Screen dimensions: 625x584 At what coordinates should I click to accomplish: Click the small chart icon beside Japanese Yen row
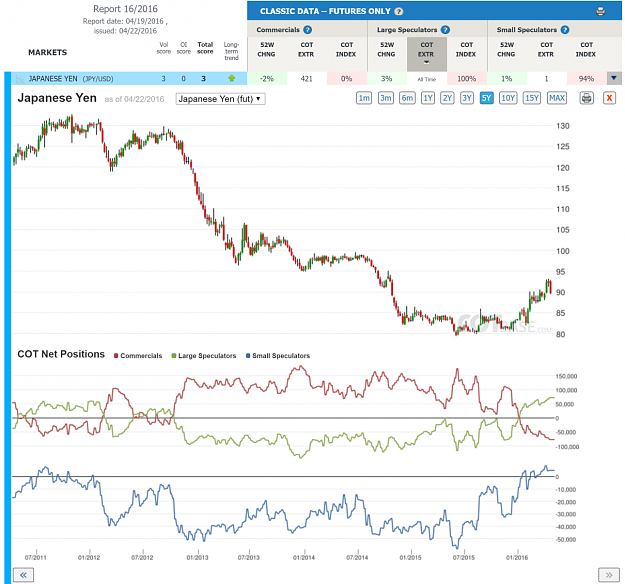[x=20, y=79]
